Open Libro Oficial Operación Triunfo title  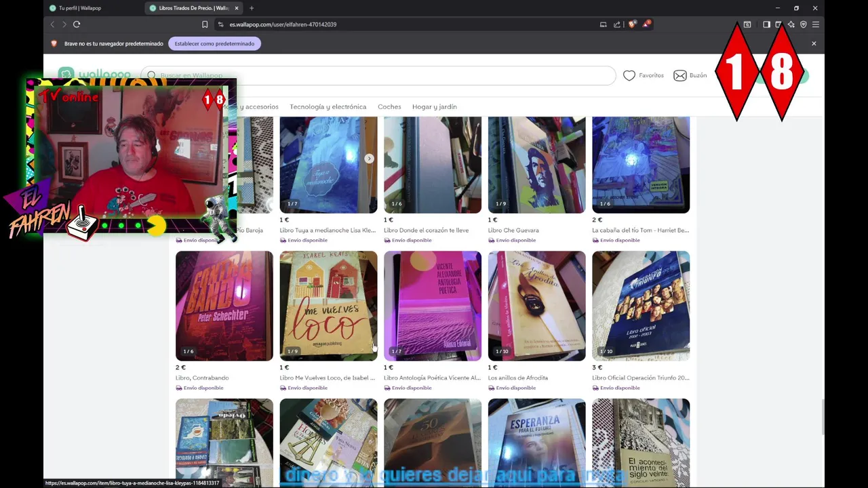tap(640, 378)
